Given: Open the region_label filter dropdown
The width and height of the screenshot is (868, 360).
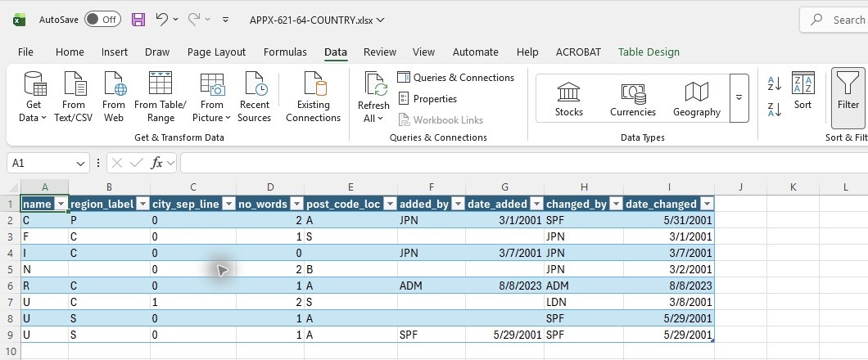Looking at the screenshot, I should tap(142, 204).
